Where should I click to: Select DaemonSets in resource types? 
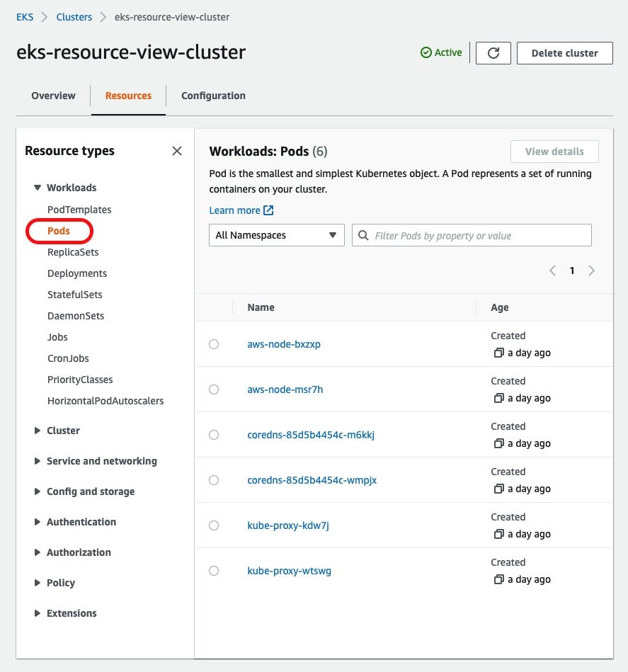click(x=76, y=316)
